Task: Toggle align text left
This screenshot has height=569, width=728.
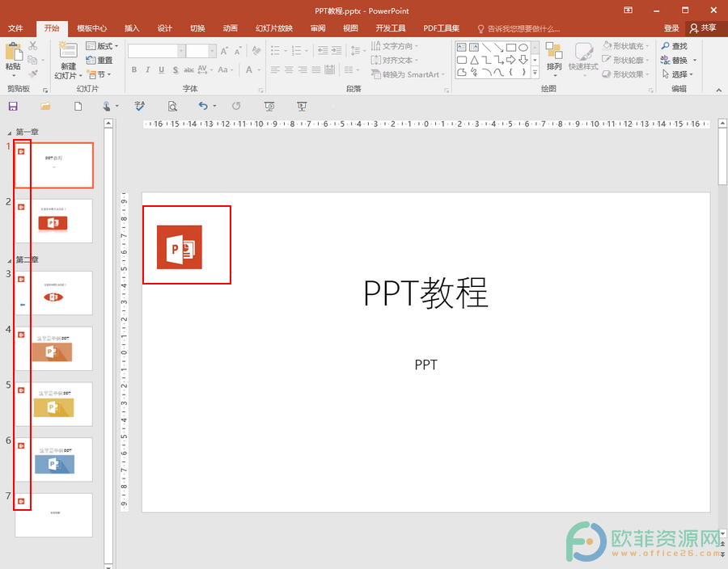Action: tap(275, 70)
